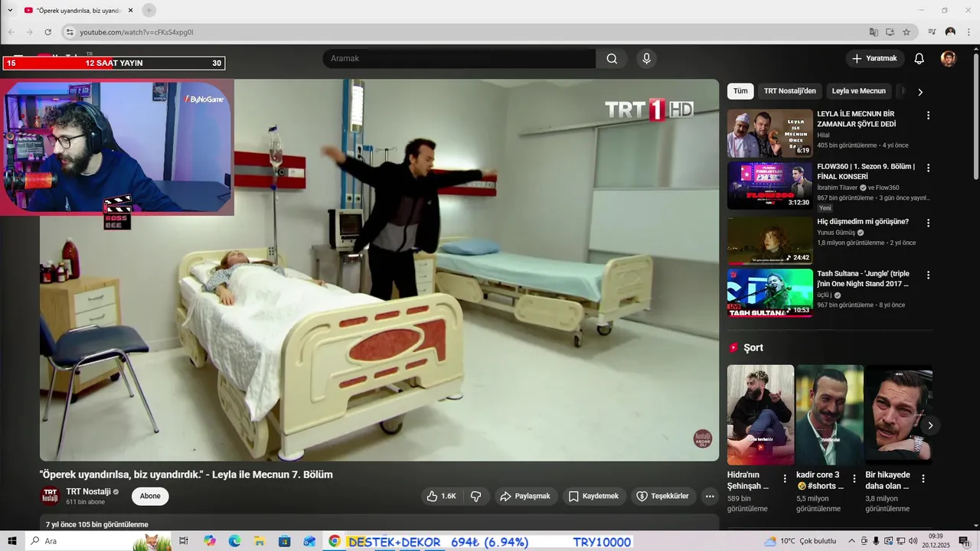
Task: Open the Tash Sultana Jungle video thumbnail
Action: pyautogui.click(x=769, y=292)
